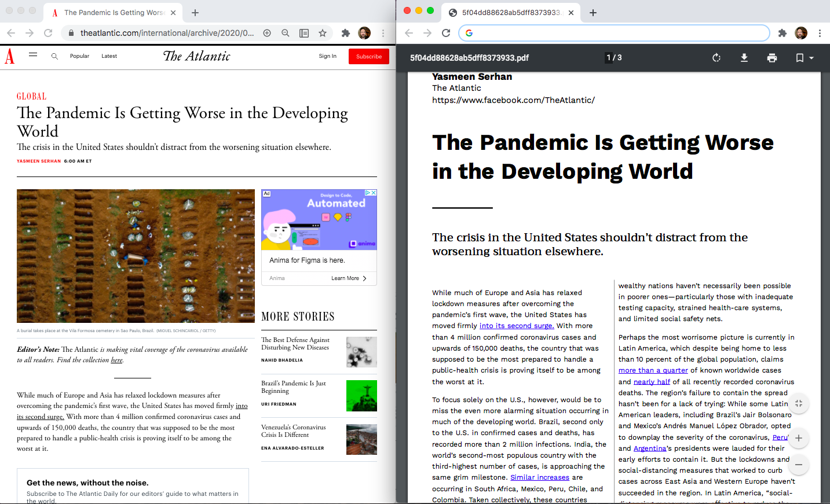Image resolution: width=830 pixels, height=504 pixels.
Task: Open 'nearly half' link in PDF
Action: pos(652,382)
